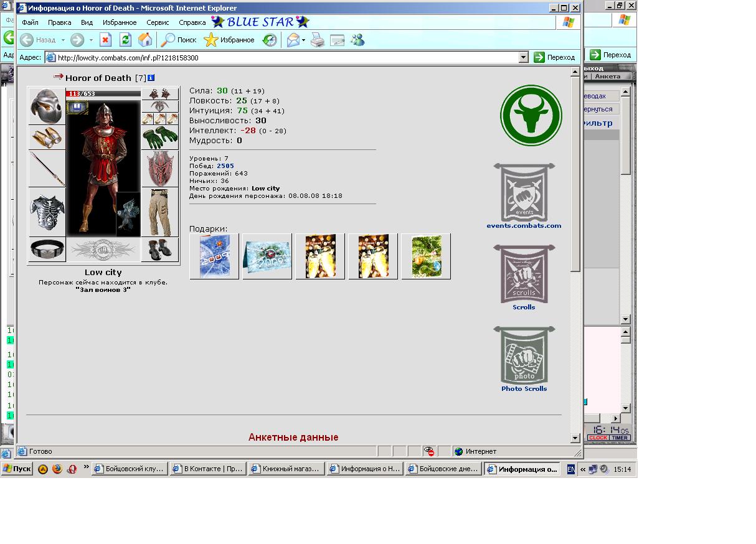
Task: Switch to В Контакте taskbar window
Action: pos(208,469)
